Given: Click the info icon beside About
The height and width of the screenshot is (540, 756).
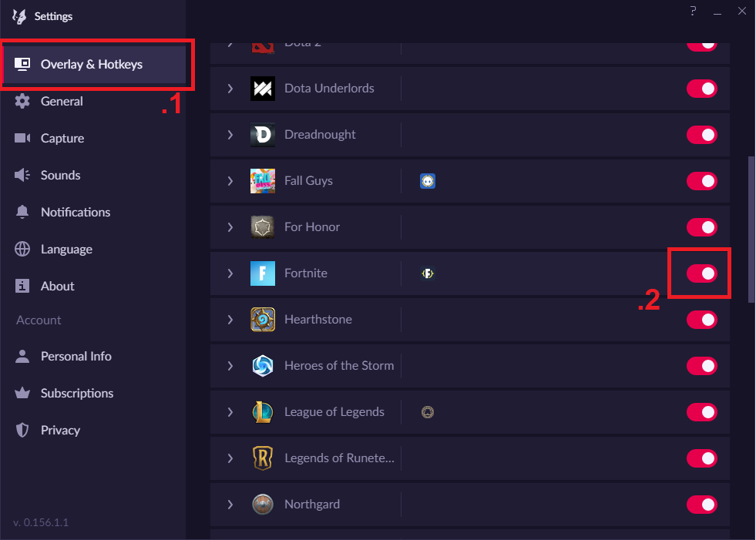Looking at the screenshot, I should point(22,286).
